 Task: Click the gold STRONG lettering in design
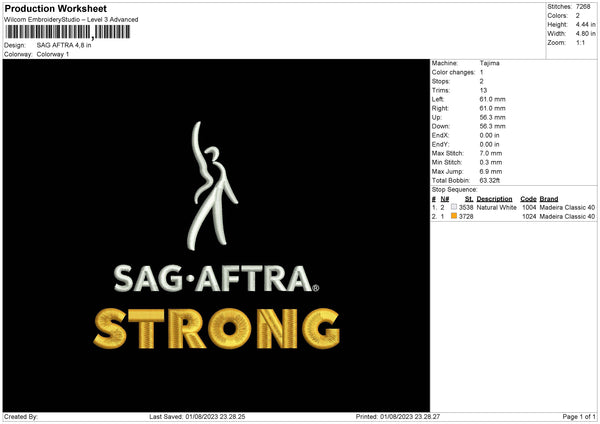pos(217,328)
